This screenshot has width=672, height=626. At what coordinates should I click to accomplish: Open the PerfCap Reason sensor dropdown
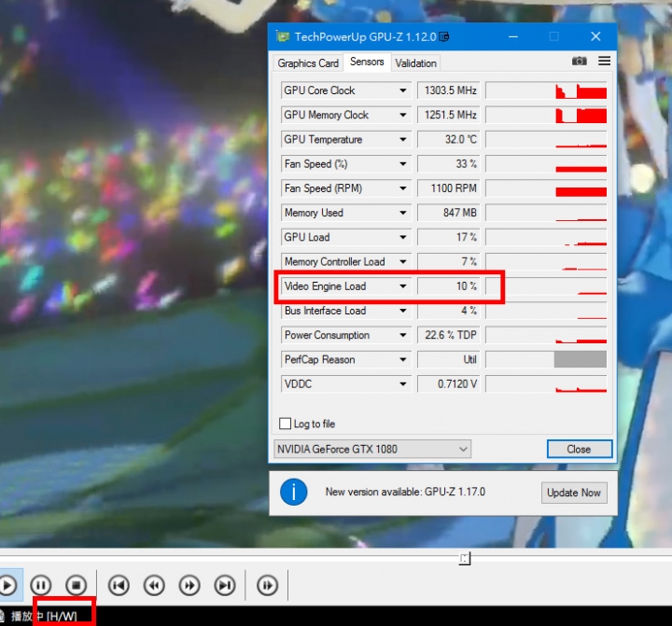click(403, 359)
